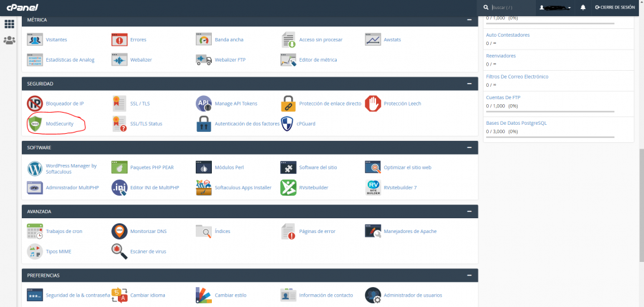Open the Trabajos de cron calendar icon
Image resolution: width=644 pixels, height=307 pixels.
(x=35, y=231)
